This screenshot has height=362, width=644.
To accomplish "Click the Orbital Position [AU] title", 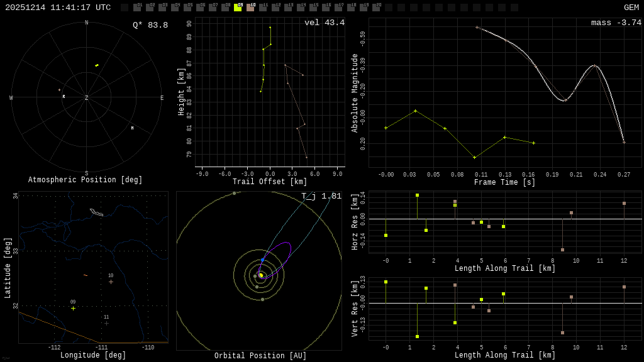I will coord(260,356).
